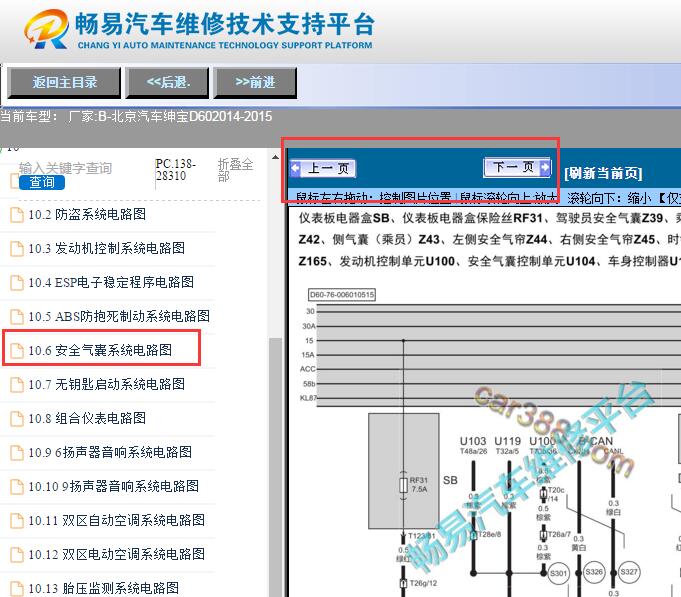Click the document icon beside 10.5 ABS防抱死制动系统电路图
This screenshot has height=597, width=681.
click(17, 317)
